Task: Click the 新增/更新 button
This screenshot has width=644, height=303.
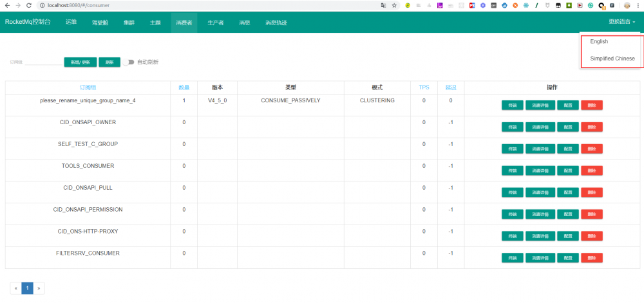Action: 80,62
